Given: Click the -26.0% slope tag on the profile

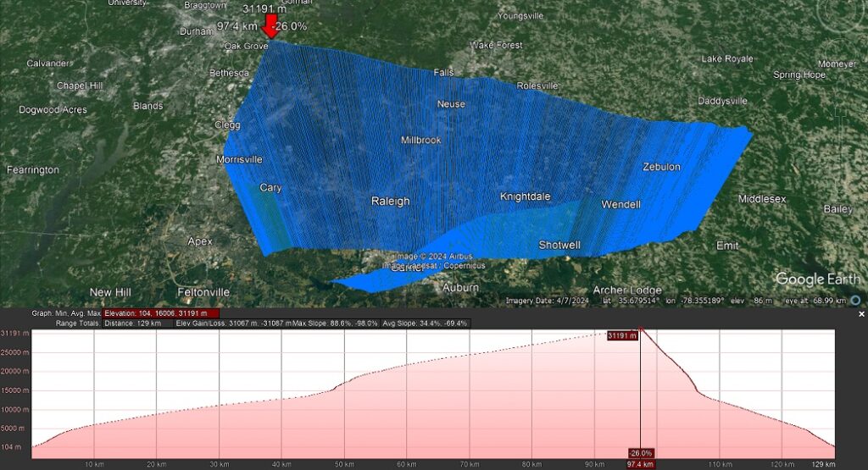Looking at the screenshot, I should click(x=640, y=453).
